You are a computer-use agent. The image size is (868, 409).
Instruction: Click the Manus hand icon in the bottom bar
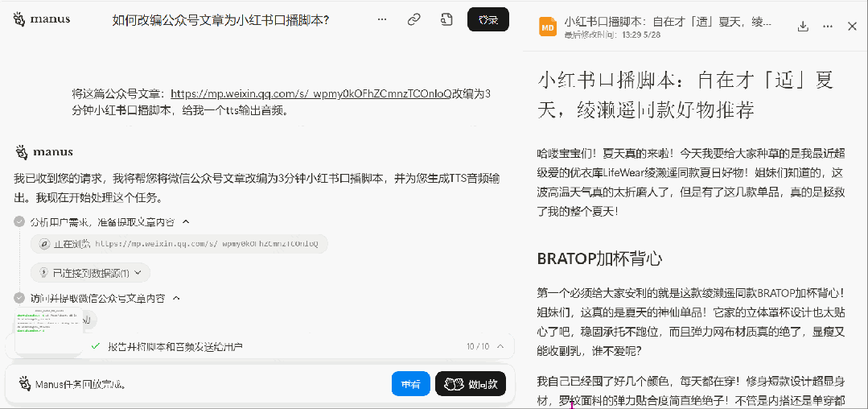(24, 383)
